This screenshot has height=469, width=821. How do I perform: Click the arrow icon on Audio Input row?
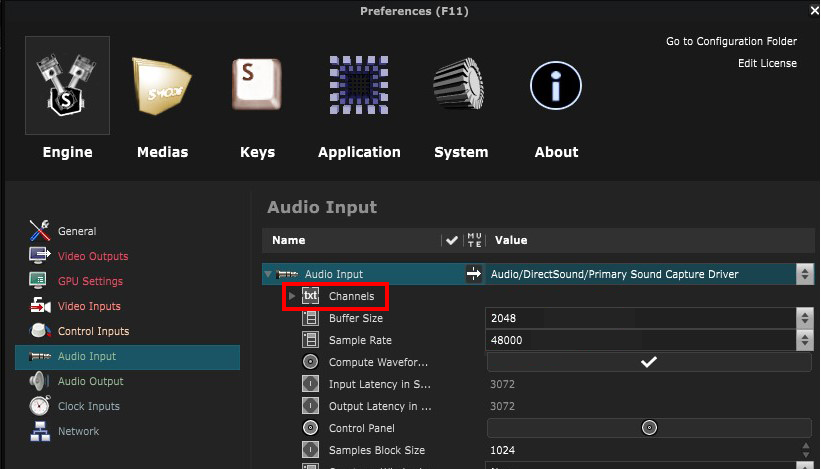pos(473,273)
